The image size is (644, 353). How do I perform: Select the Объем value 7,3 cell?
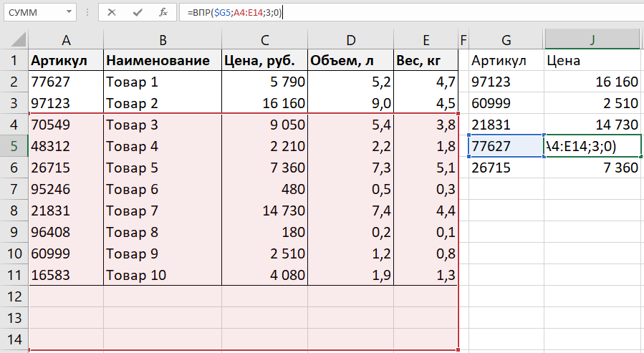pyautogui.click(x=350, y=168)
